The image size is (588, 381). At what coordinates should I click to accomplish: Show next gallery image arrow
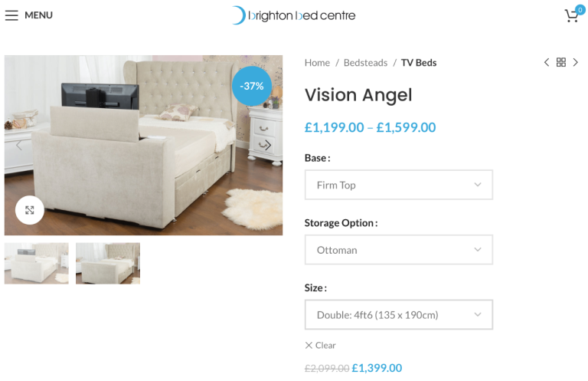click(x=268, y=145)
